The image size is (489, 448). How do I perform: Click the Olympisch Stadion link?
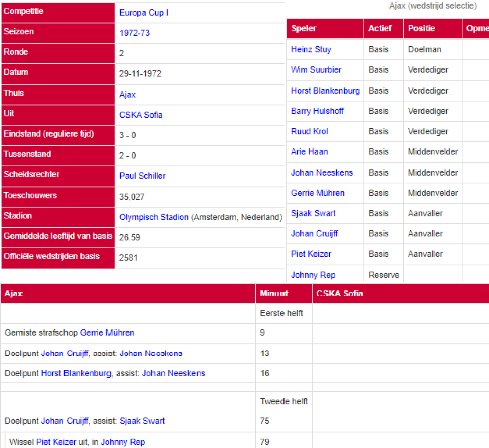tap(154, 217)
